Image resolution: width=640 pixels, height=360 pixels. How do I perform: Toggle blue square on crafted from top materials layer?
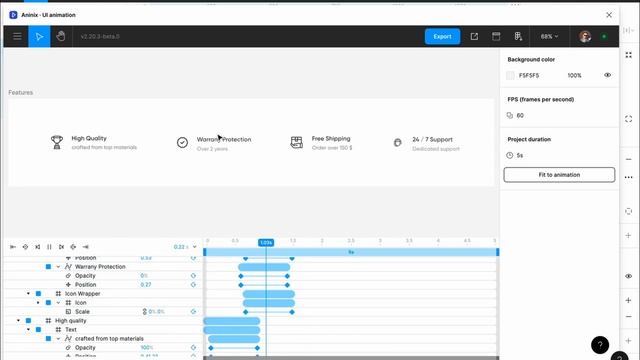coord(48,339)
